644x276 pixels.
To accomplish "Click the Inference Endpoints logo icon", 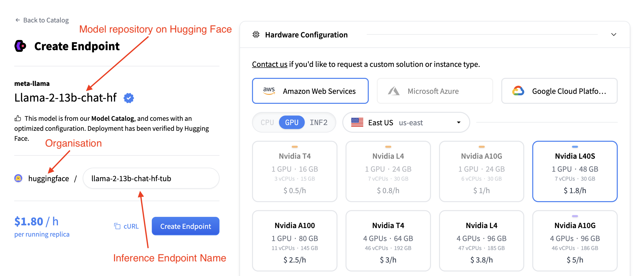I will point(20,46).
